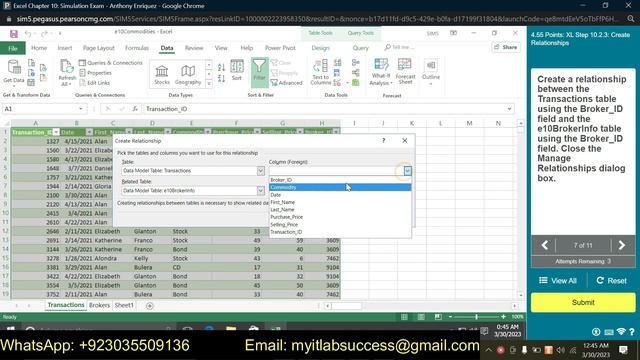
Task: Select Date in the column list
Action: (340, 195)
